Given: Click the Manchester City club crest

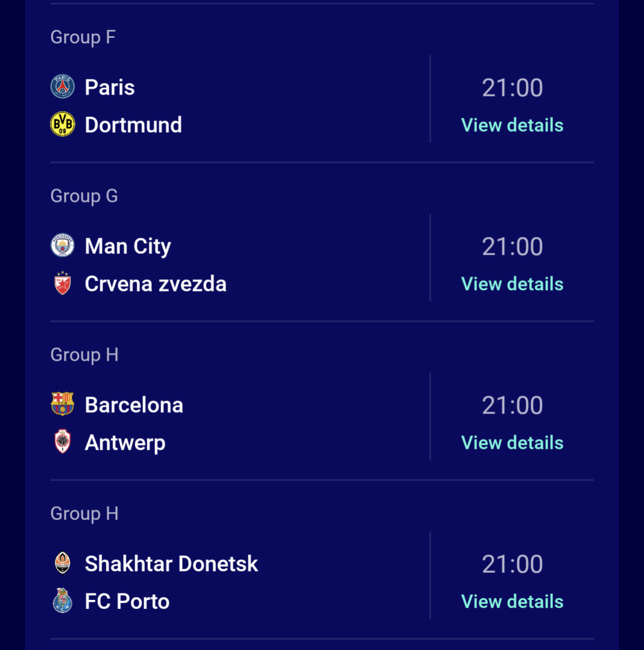Looking at the screenshot, I should click(x=62, y=246).
